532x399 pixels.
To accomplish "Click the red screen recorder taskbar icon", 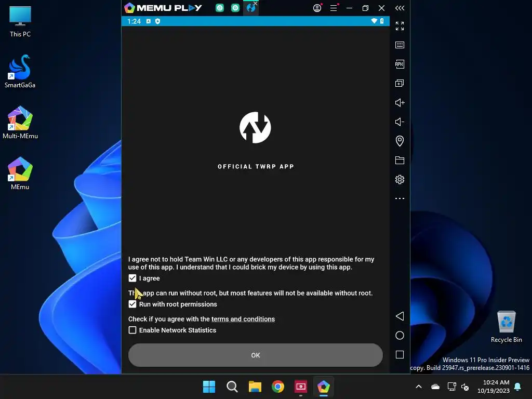I will click(301, 387).
